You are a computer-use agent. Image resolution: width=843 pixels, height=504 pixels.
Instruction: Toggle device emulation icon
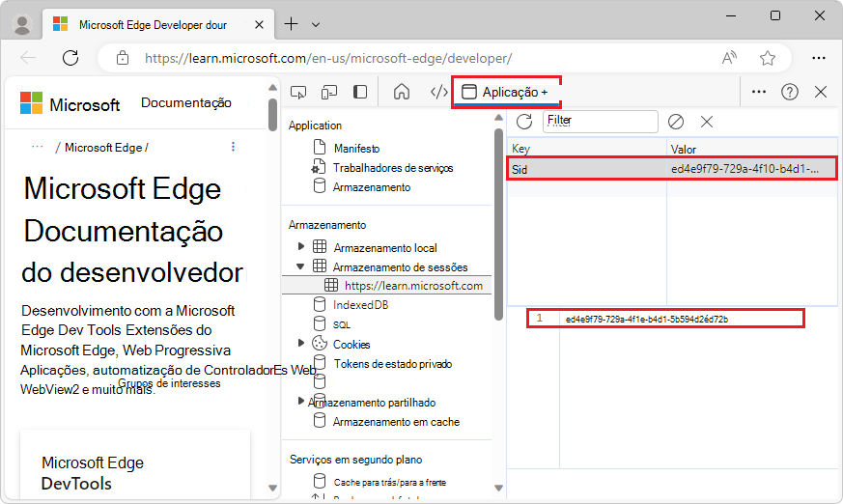[329, 92]
